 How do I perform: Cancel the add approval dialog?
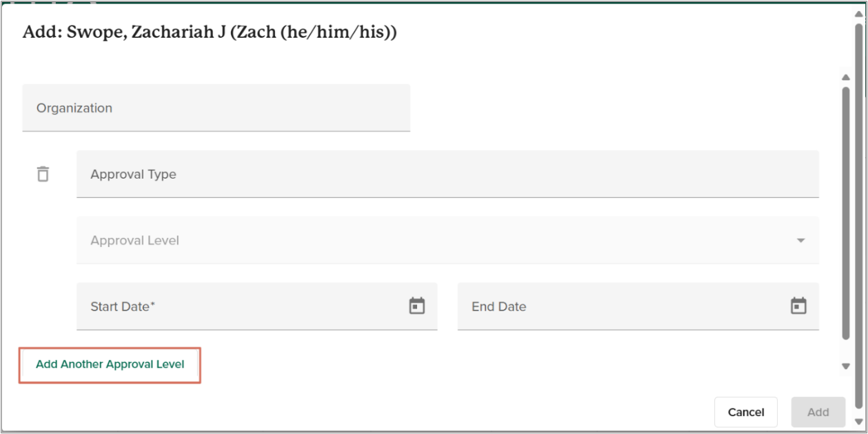(x=746, y=412)
